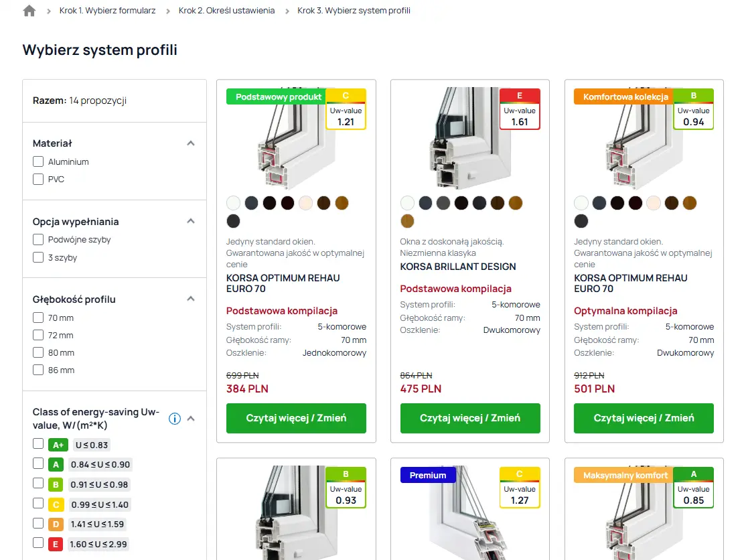Open the Uw-value info tooltip icon
Image resolution: width=748 pixels, height=560 pixels.
click(175, 419)
